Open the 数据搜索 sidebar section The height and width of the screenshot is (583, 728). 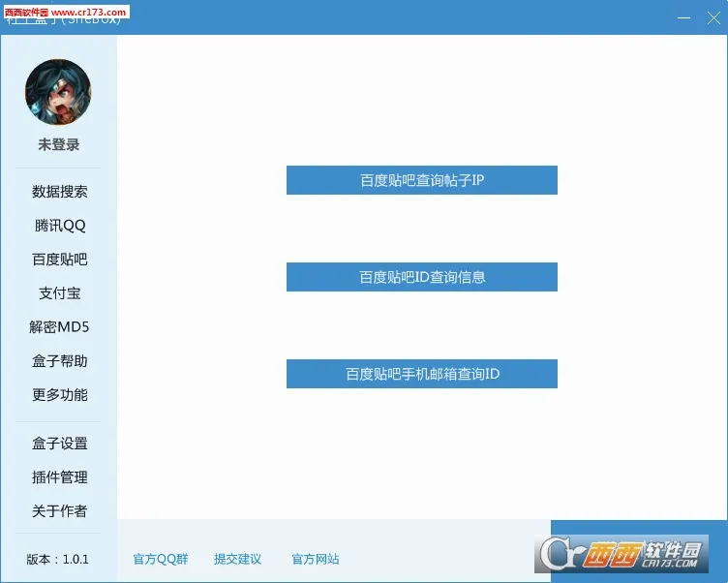[x=59, y=192]
